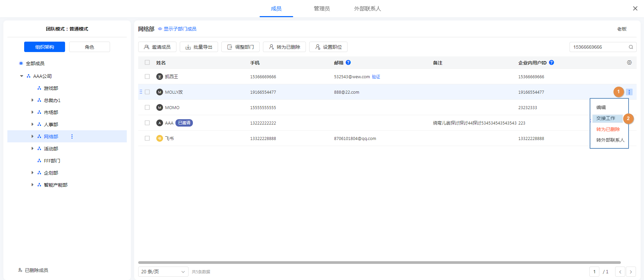The width and height of the screenshot is (644, 280).
Task: Click enterprise user ID help icon
Action: pyautogui.click(x=551, y=62)
